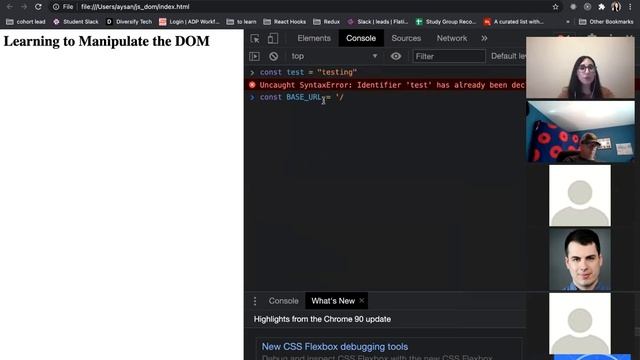This screenshot has width=640, height=360.
Task: Bookmark this page with the star icon
Action: [x=555, y=7]
